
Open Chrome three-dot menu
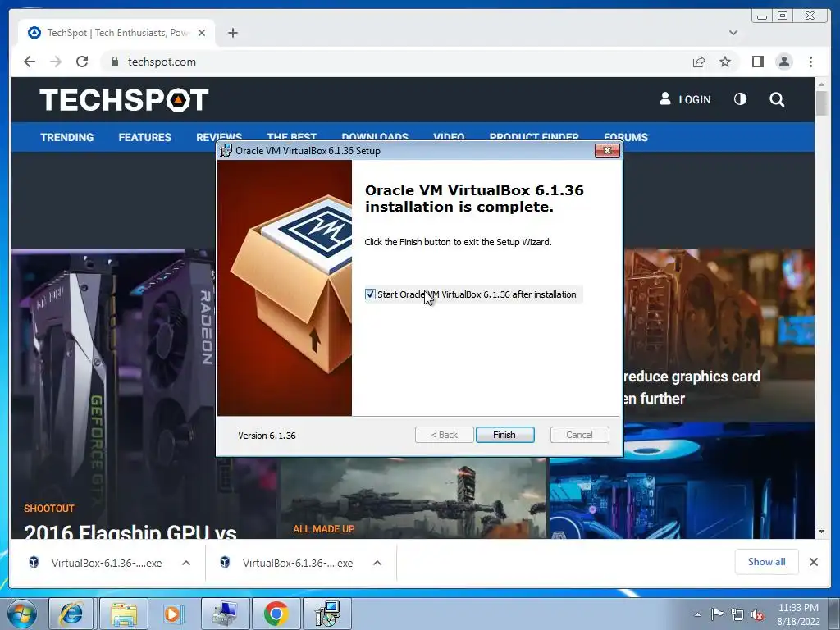[810, 62]
